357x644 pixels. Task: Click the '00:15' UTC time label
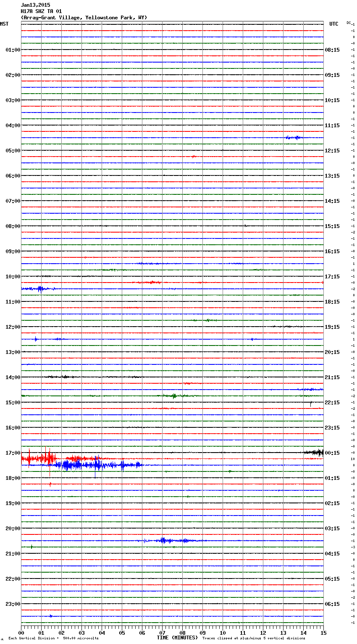(332, 453)
